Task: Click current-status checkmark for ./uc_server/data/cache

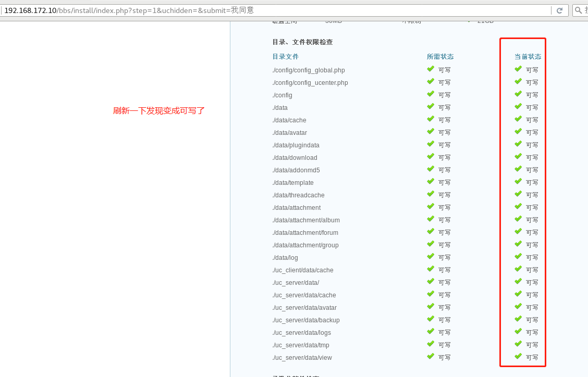Action: coord(518,294)
